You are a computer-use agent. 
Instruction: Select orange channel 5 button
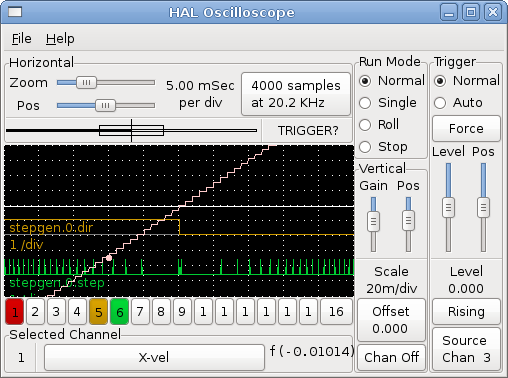[98, 312]
